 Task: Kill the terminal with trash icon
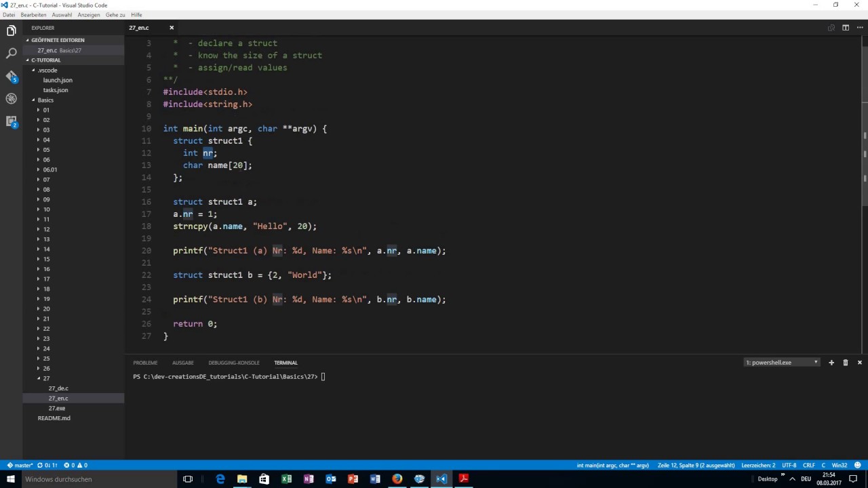pyautogui.click(x=846, y=363)
